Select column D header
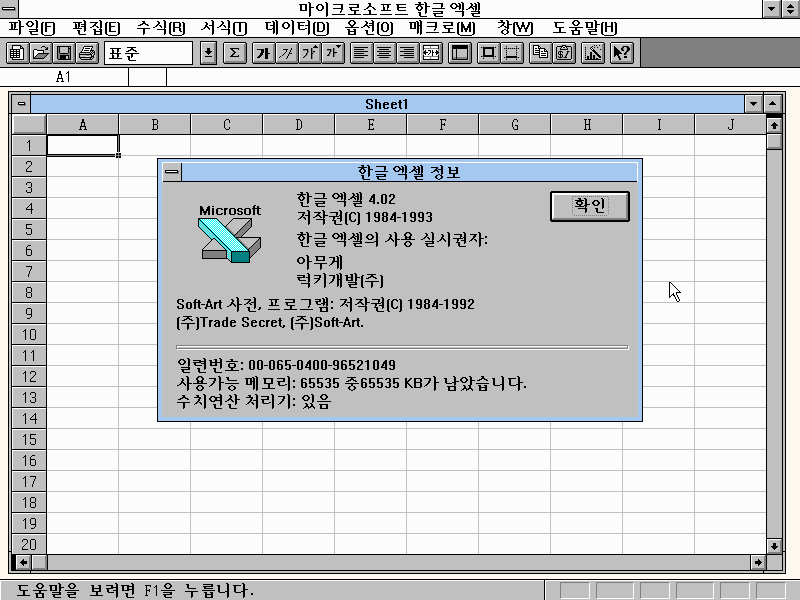The width and height of the screenshot is (800, 600). click(298, 124)
